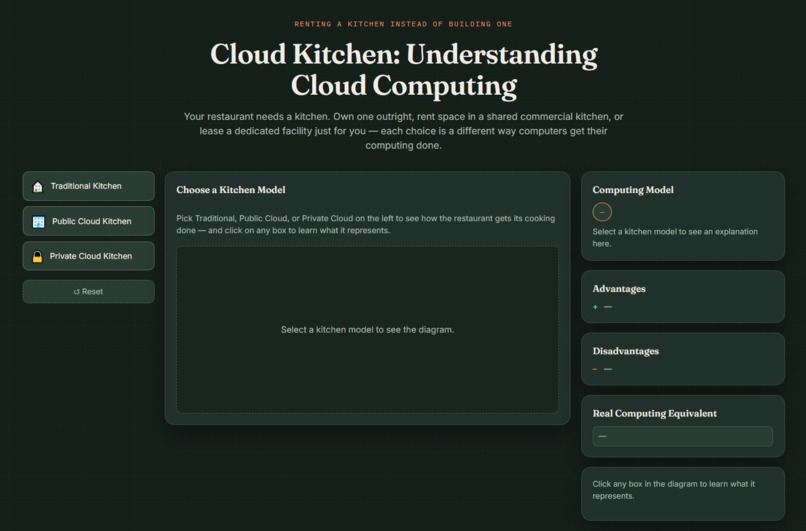Choose the Public Cloud Kitchen option
Viewport: 806px width, 531px height.
(x=88, y=221)
